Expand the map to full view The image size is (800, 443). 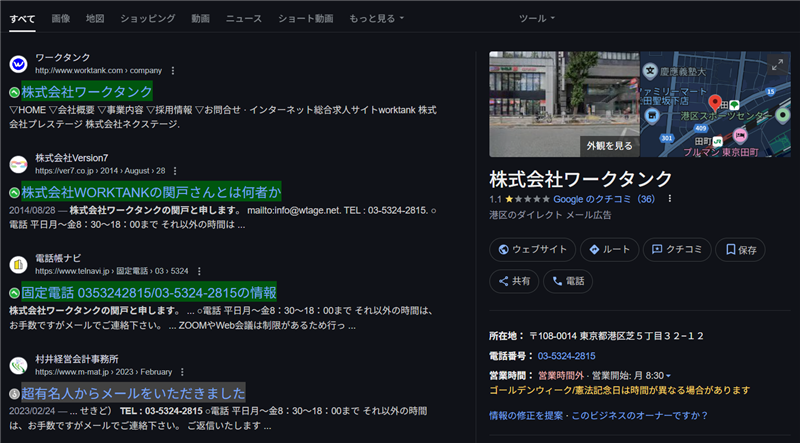click(778, 64)
